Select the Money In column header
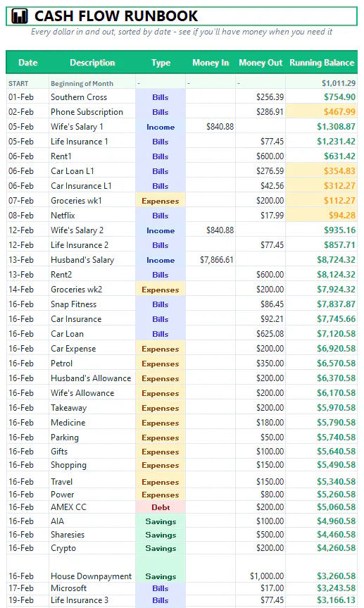The height and width of the screenshot is (608, 364). coord(211,63)
